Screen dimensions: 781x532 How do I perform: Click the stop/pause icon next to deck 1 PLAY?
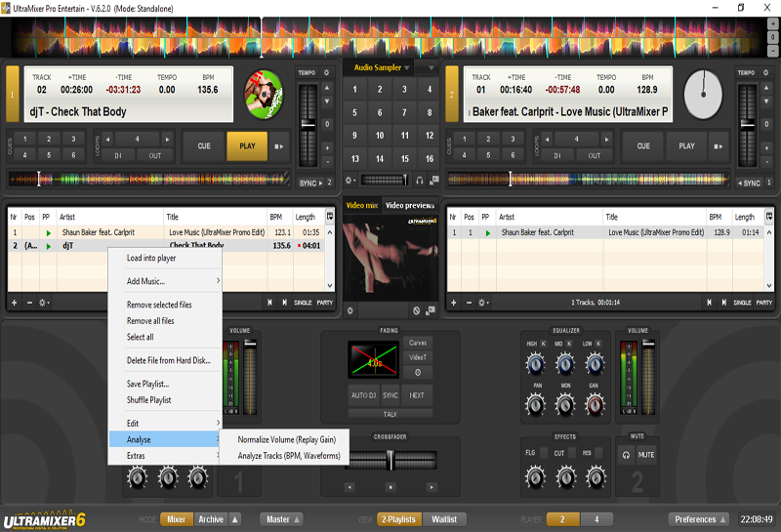click(279, 146)
